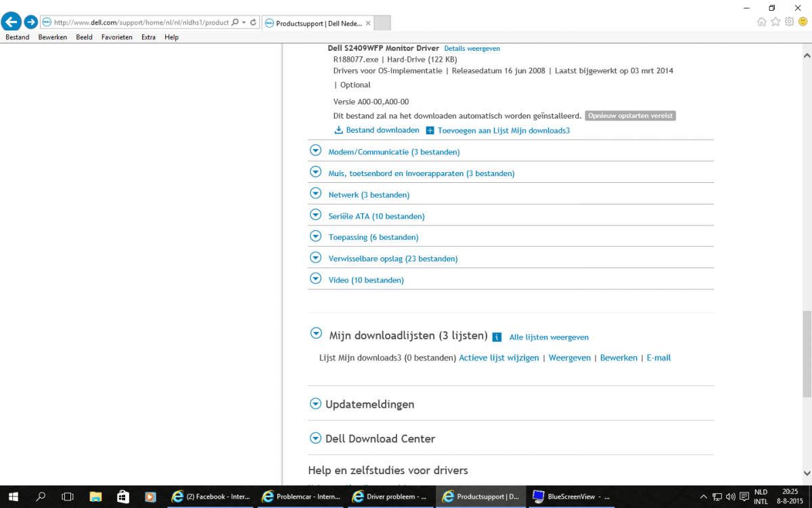Open the Bestand menu
This screenshot has height=508, width=812.
18,37
